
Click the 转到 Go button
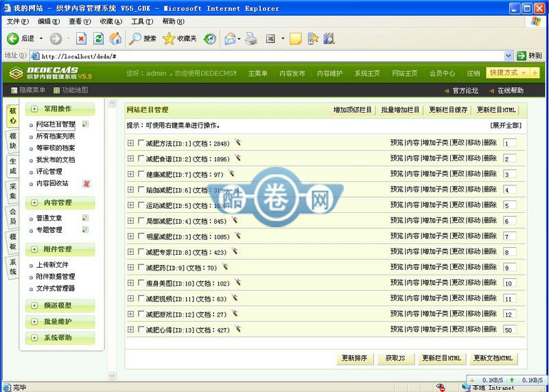[x=529, y=56]
